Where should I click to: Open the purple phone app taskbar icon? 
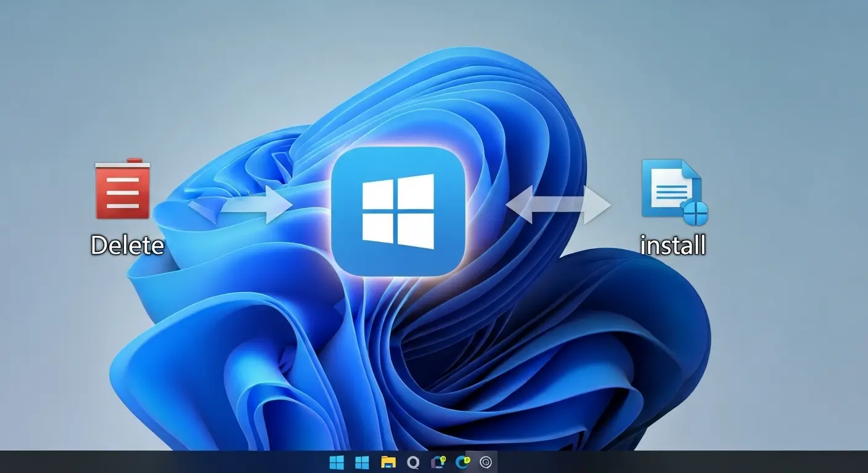[x=438, y=463]
